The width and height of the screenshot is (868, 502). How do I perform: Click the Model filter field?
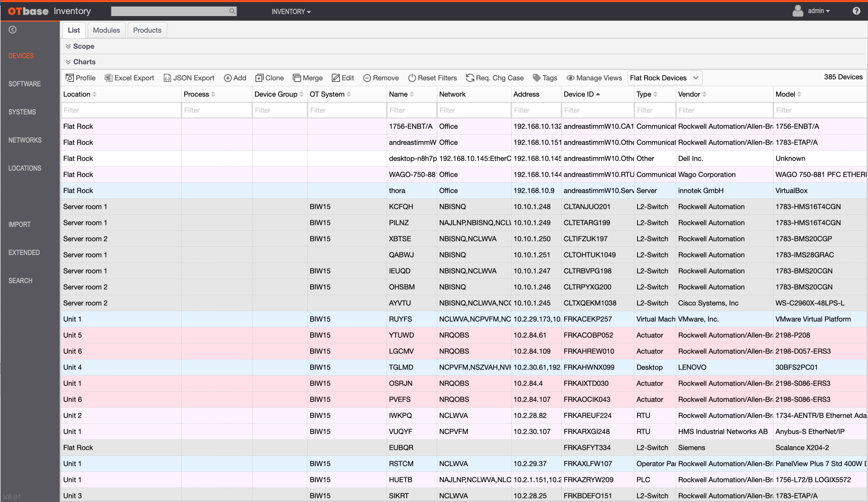(x=820, y=110)
